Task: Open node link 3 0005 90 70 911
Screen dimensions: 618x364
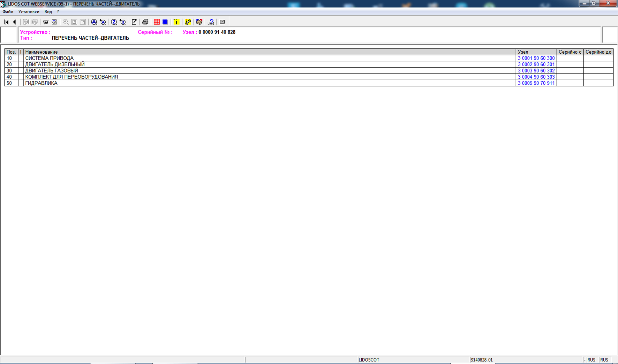Action: pos(536,83)
